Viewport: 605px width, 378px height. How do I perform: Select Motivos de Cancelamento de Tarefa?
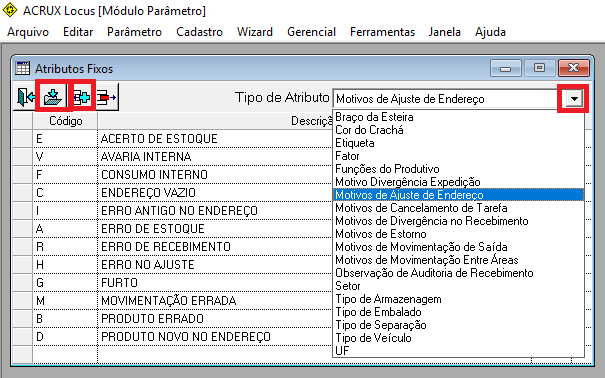coord(458,208)
